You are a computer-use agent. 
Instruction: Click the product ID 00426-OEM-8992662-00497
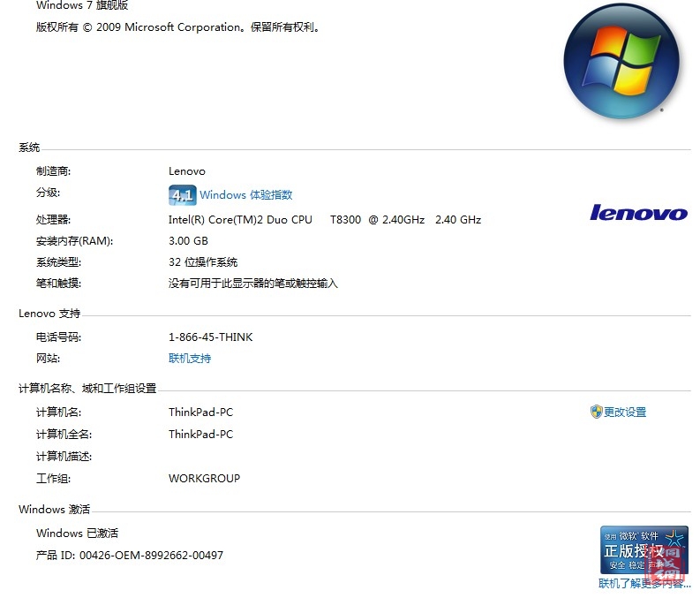(151, 555)
